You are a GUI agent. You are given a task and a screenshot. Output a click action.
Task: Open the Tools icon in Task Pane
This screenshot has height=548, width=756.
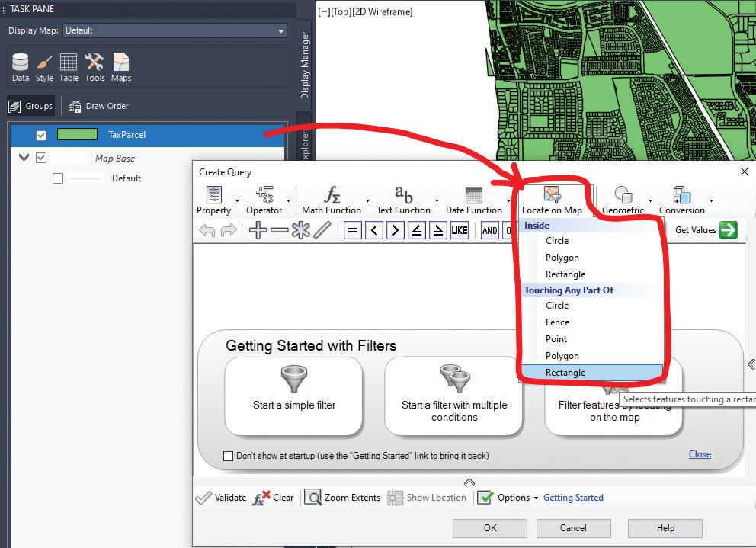click(x=94, y=68)
